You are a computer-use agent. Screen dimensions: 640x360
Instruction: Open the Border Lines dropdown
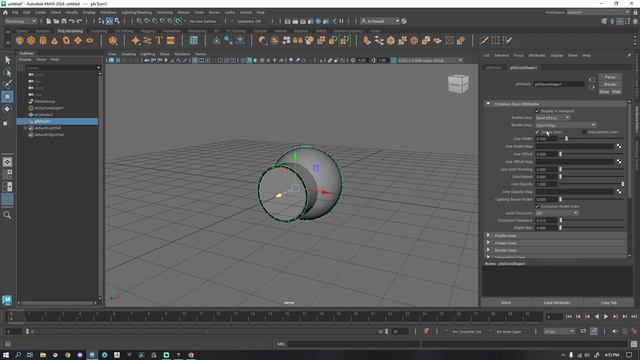pyautogui.click(x=565, y=125)
